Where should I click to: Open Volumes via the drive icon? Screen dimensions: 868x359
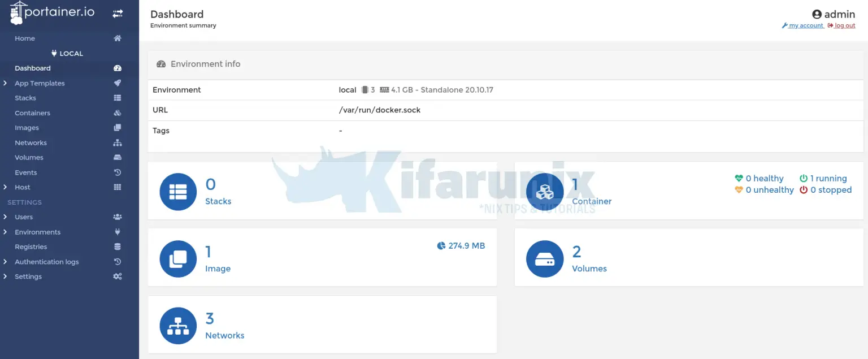click(x=118, y=157)
